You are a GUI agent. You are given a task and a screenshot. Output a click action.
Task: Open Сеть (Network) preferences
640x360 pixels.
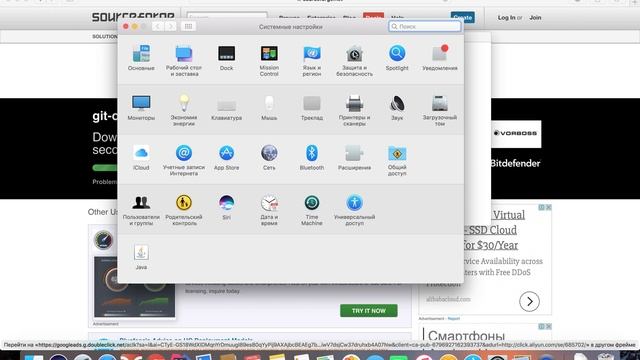[269, 158]
